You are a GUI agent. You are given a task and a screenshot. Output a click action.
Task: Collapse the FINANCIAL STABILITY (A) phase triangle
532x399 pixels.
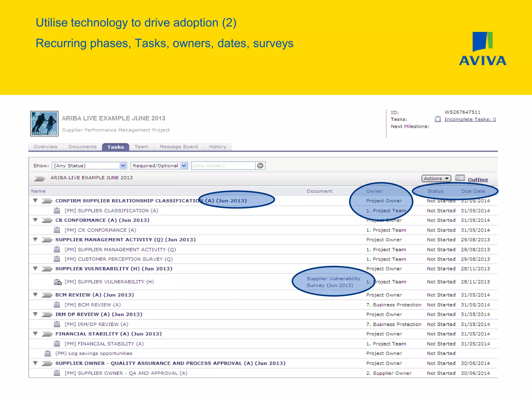[35, 334]
